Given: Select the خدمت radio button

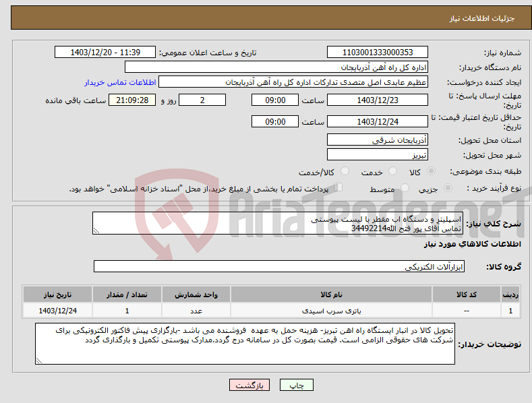Looking at the screenshot, I should pyautogui.click(x=392, y=171).
